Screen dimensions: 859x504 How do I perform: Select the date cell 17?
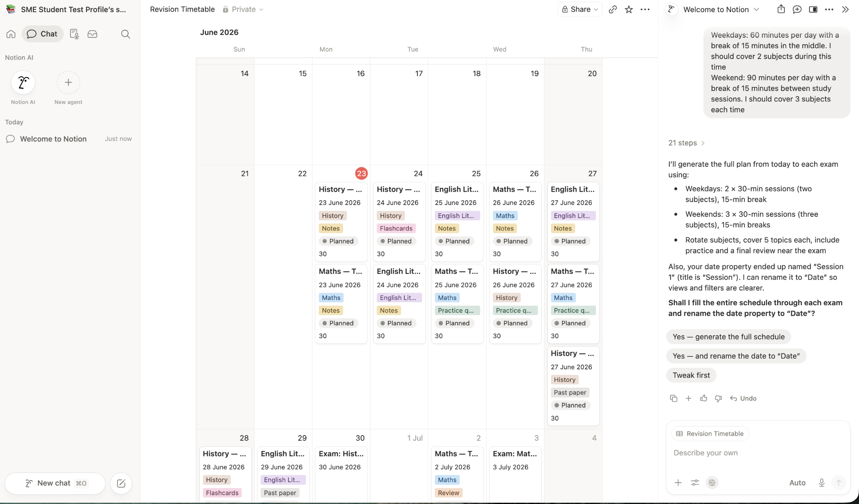tap(399, 114)
